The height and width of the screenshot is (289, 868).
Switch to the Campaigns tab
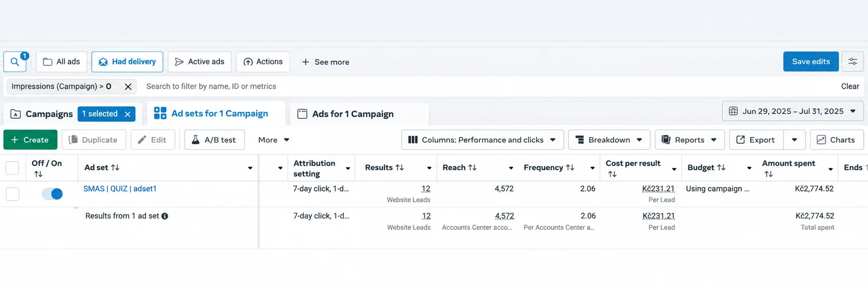tap(49, 114)
